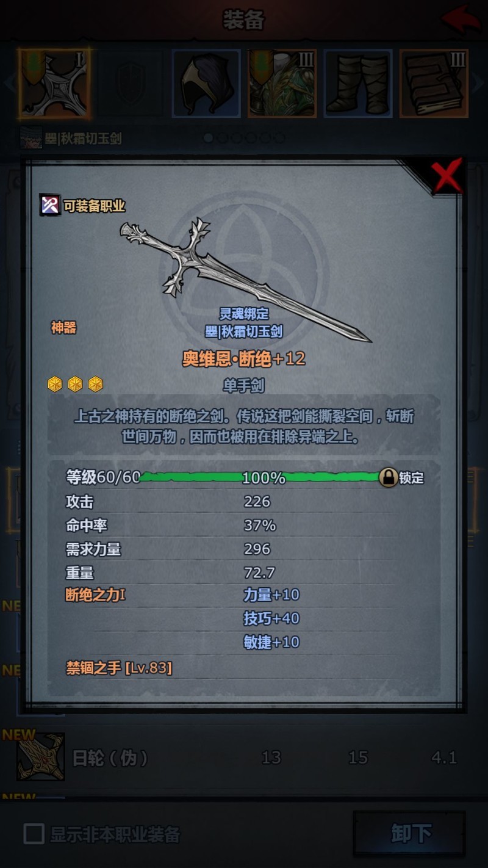The width and height of the screenshot is (488, 868).
Task: Select the sword weapon equipment slot
Action: click(x=55, y=83)
